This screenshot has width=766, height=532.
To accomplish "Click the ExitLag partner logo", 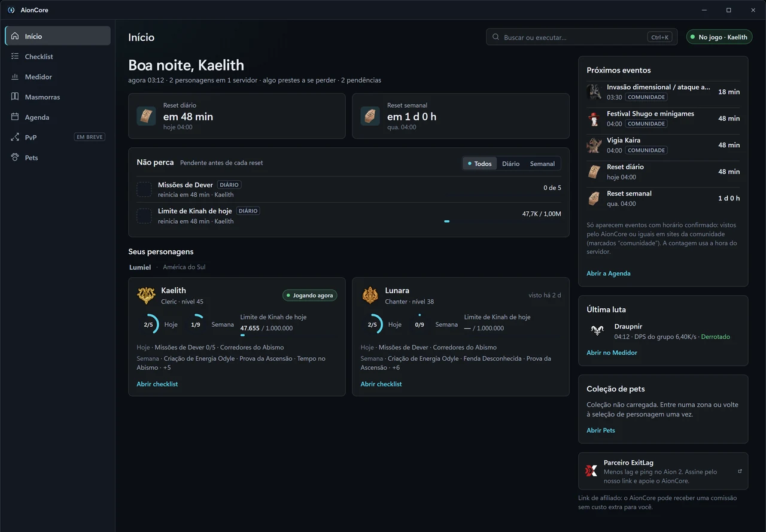I will point(591,471).
